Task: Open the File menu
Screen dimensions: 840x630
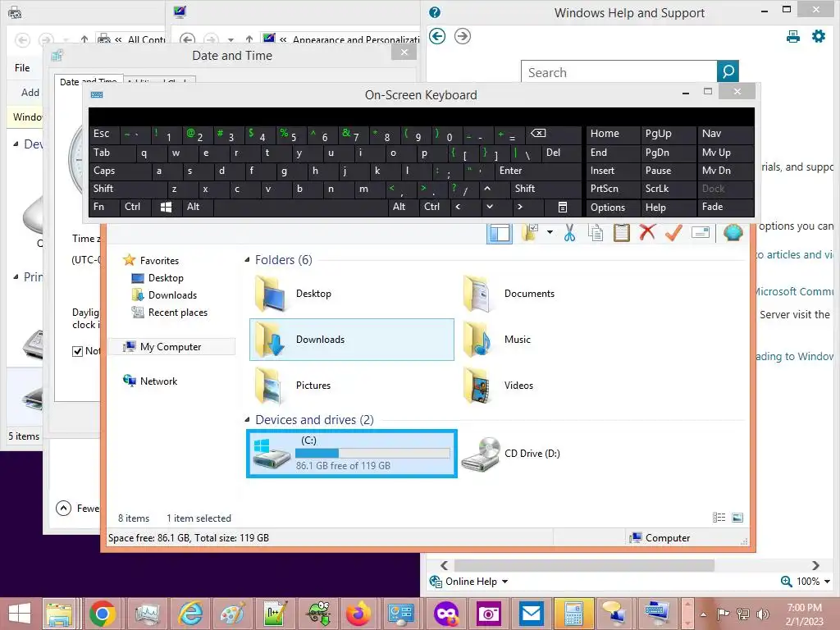Action: tap(22, 68)
